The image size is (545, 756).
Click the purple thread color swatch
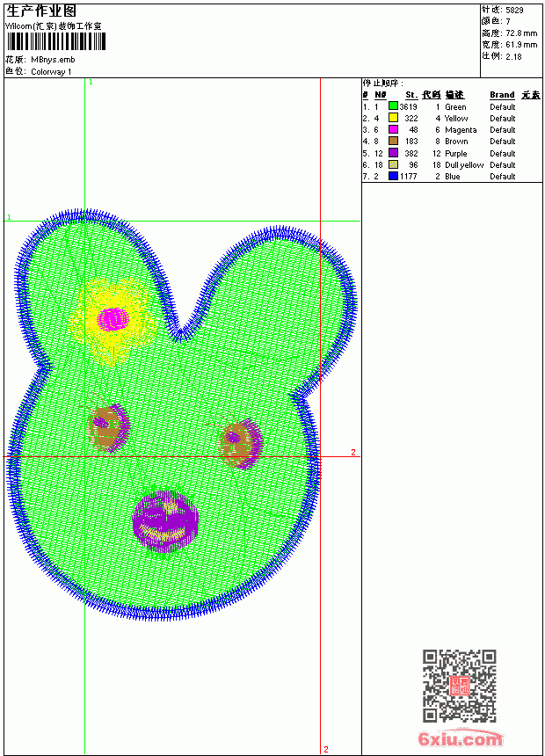point(393,153)
